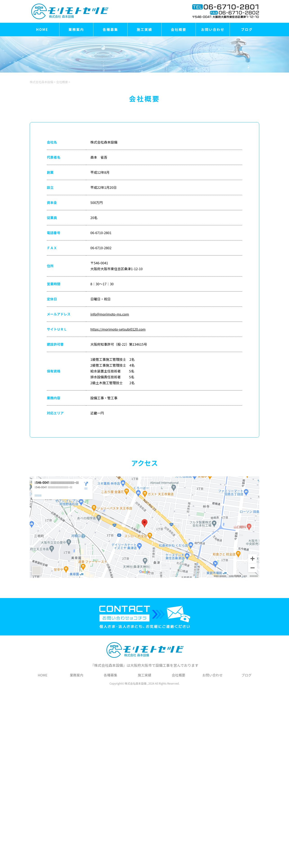Screen dimensions: 289x868
Task: Click the アクセス section heading
Action: pos(144,463)
